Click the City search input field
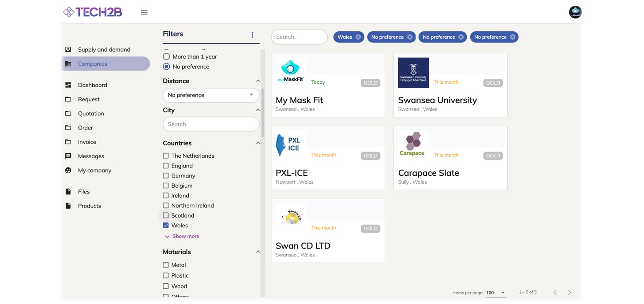644x304 pixels. point(211,124)
